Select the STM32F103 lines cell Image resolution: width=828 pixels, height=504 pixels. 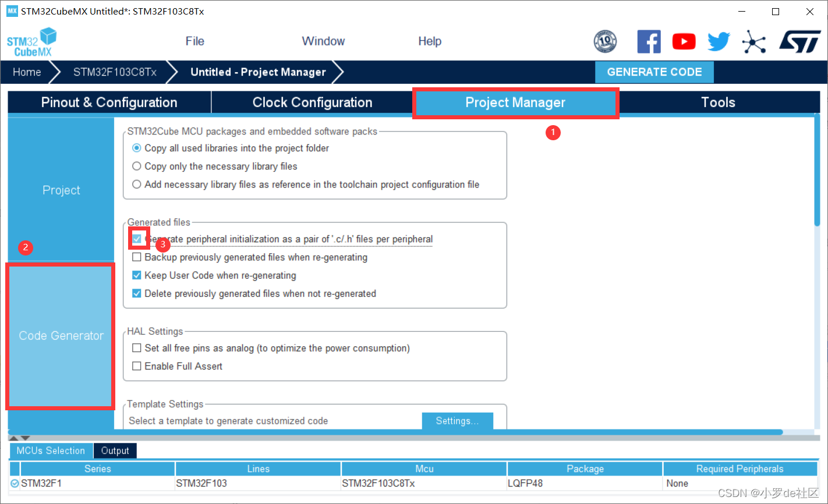point(258,484)
